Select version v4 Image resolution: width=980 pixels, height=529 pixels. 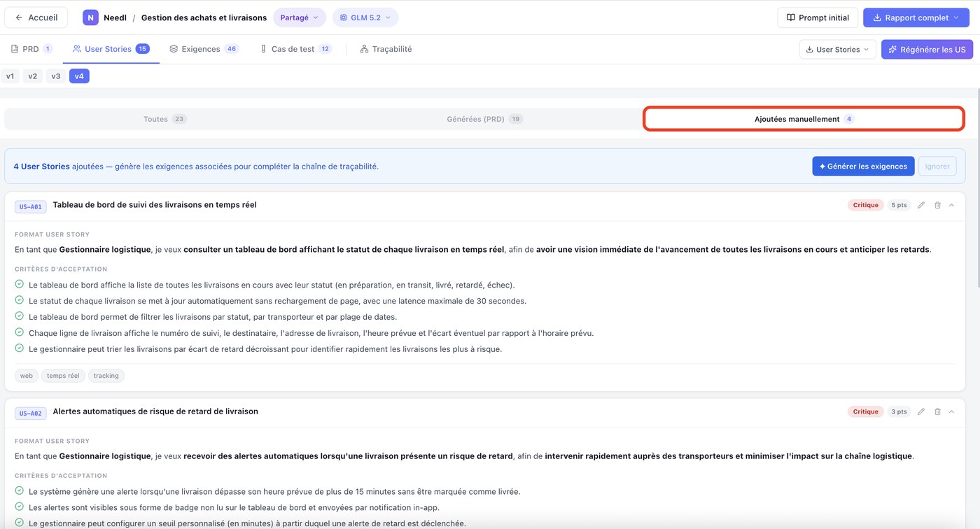tap(79, 76)
